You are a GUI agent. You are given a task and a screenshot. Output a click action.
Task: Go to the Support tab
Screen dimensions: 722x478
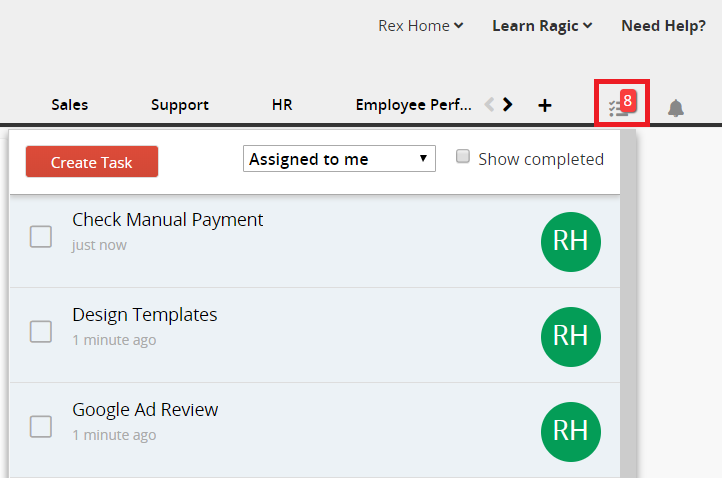point(180,105)
